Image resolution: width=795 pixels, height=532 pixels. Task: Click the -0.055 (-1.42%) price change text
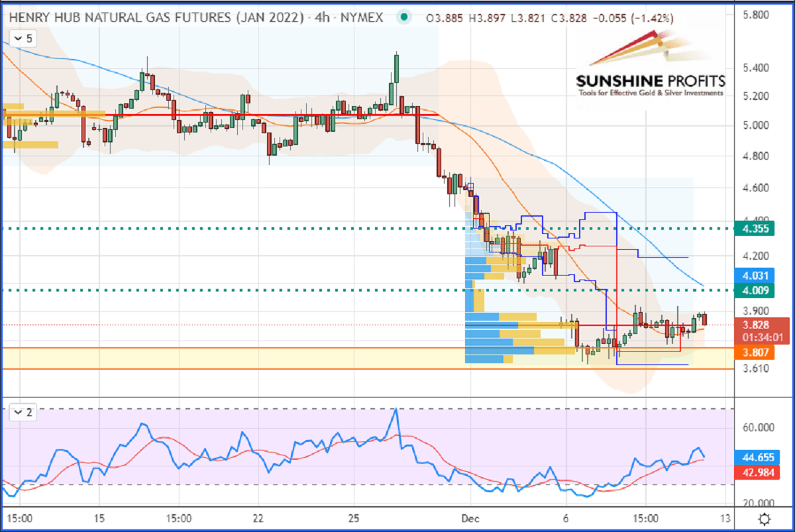coord(636,18)
